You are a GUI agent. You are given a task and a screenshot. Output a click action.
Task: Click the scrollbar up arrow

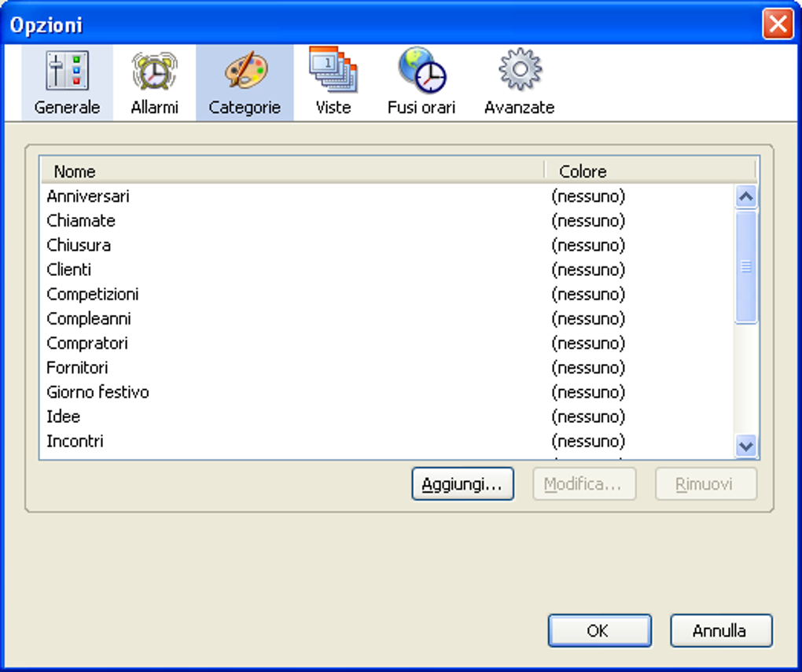(x=744, y=194)
